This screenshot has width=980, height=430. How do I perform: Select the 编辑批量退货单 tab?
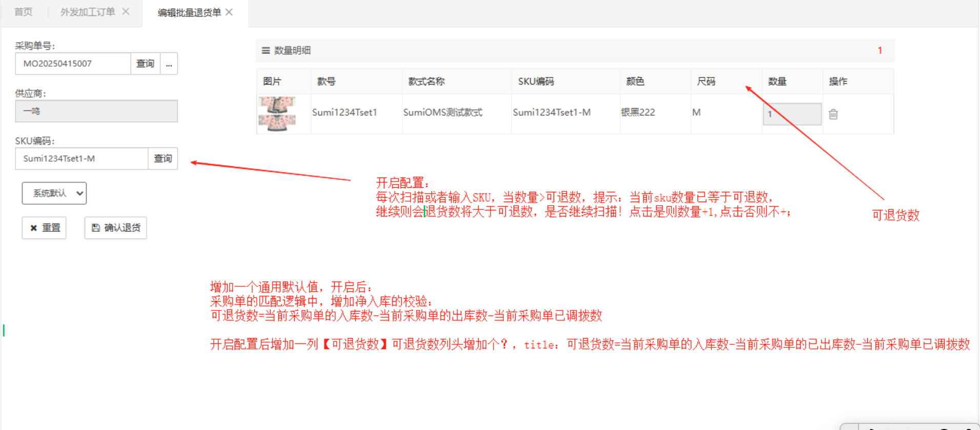pyautogui.click(x=189, y=12)
